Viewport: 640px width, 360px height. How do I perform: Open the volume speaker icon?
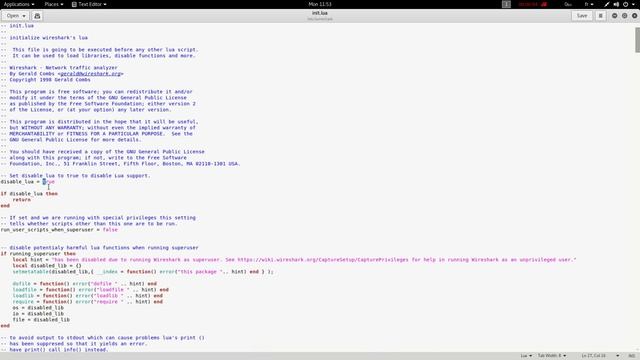616,4
